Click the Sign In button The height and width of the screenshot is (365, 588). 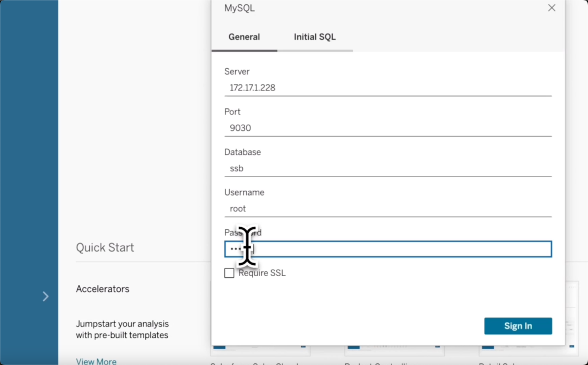518,326
